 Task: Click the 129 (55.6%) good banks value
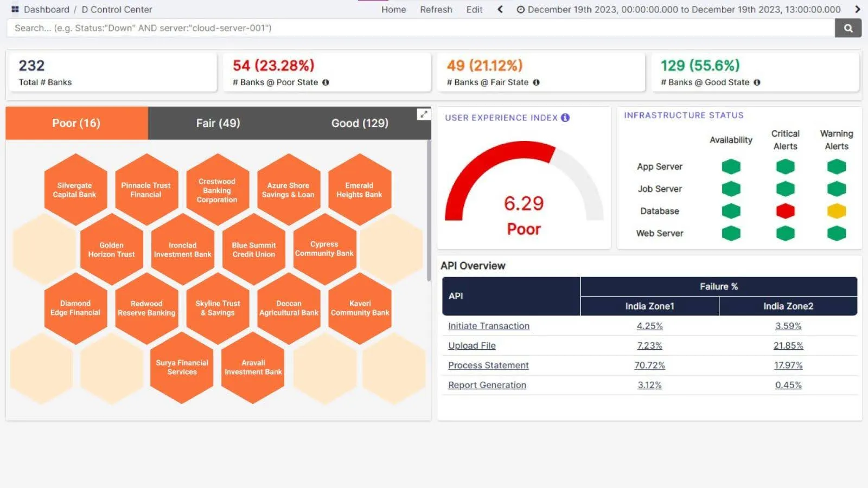click(x=700, y=66)
